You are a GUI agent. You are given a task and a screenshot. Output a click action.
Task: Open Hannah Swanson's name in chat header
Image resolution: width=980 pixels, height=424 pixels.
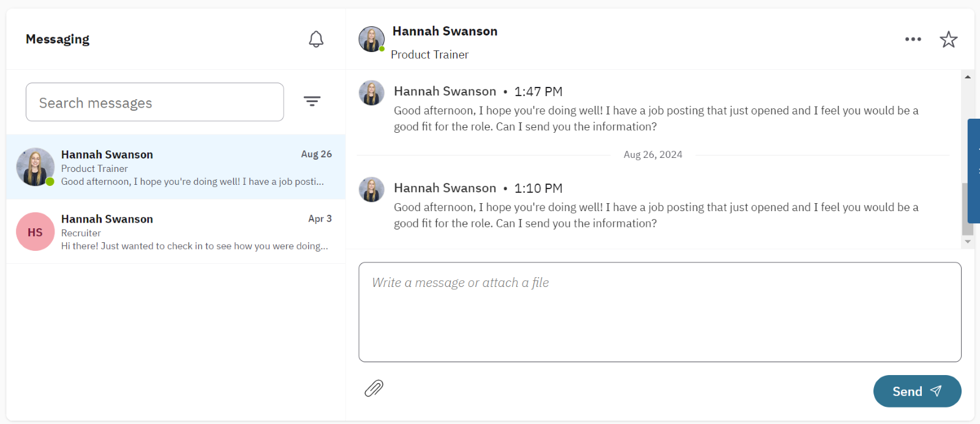(x=445, y=31)
